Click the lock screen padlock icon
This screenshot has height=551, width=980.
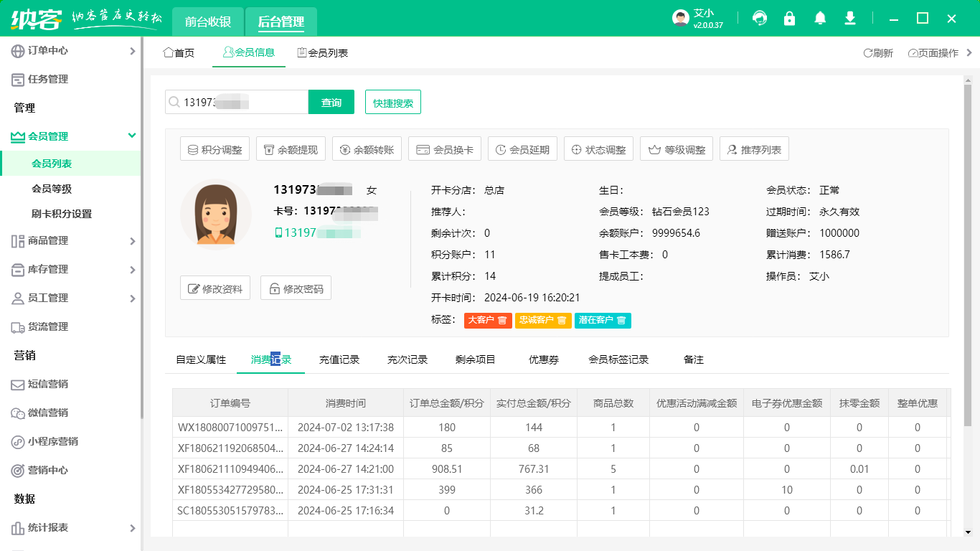click(x=790, y=19)
